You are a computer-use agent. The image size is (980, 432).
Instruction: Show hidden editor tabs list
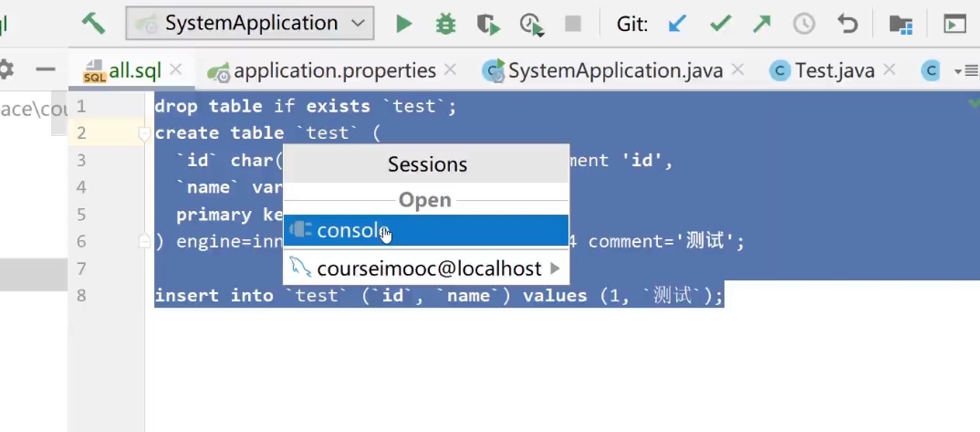click(x=966, y=70)
